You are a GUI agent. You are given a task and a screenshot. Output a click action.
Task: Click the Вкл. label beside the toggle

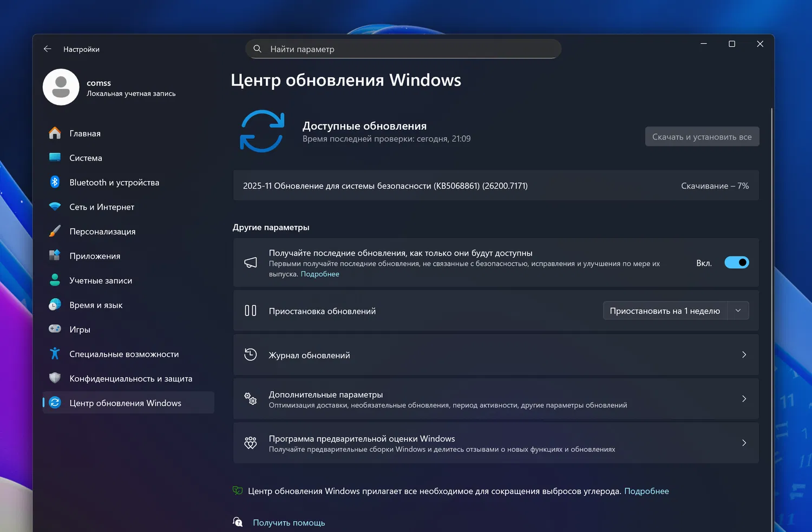click(x=704, y=263)
